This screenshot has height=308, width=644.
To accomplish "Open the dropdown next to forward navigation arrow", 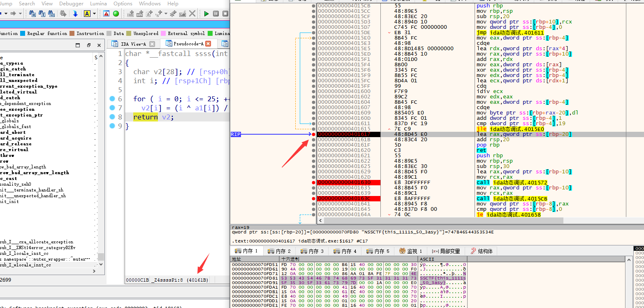I will point(20,13).
